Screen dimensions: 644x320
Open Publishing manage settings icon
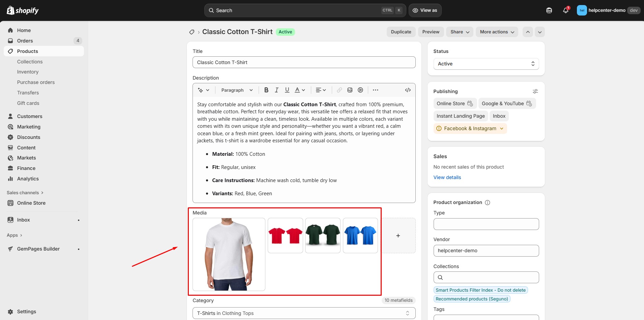535,91
